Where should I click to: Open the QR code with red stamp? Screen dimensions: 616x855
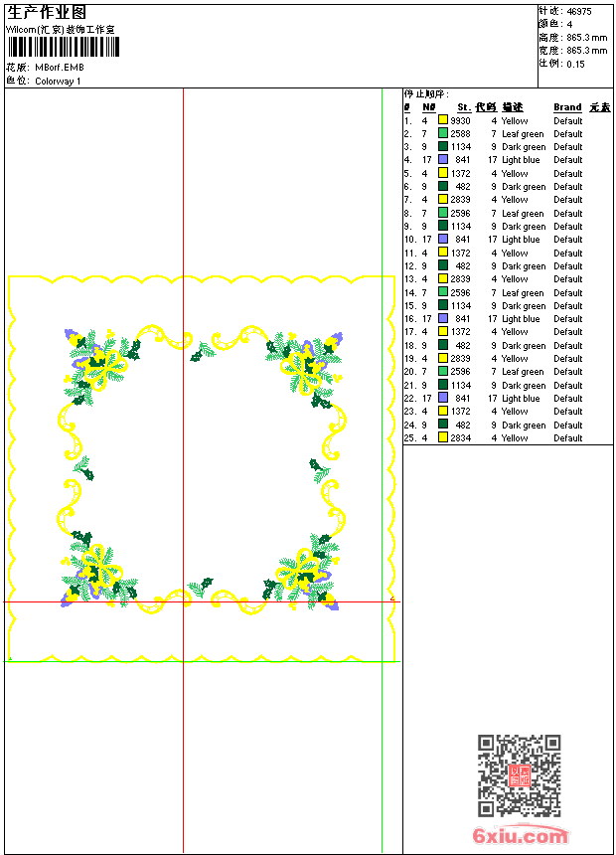click(x=520, y=775)
